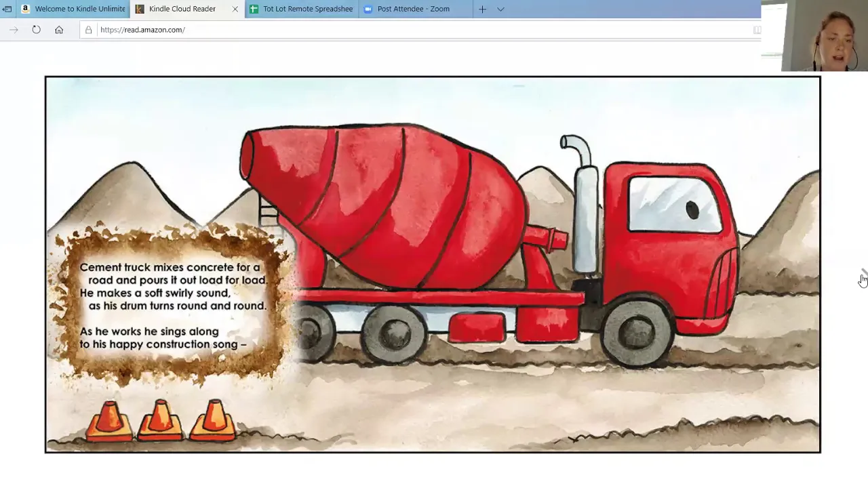The height and width of the screenshot is (488, 868).
Task: Click the text "Cement truck mixes concrete for a"
Action: [x=170, y=267]
